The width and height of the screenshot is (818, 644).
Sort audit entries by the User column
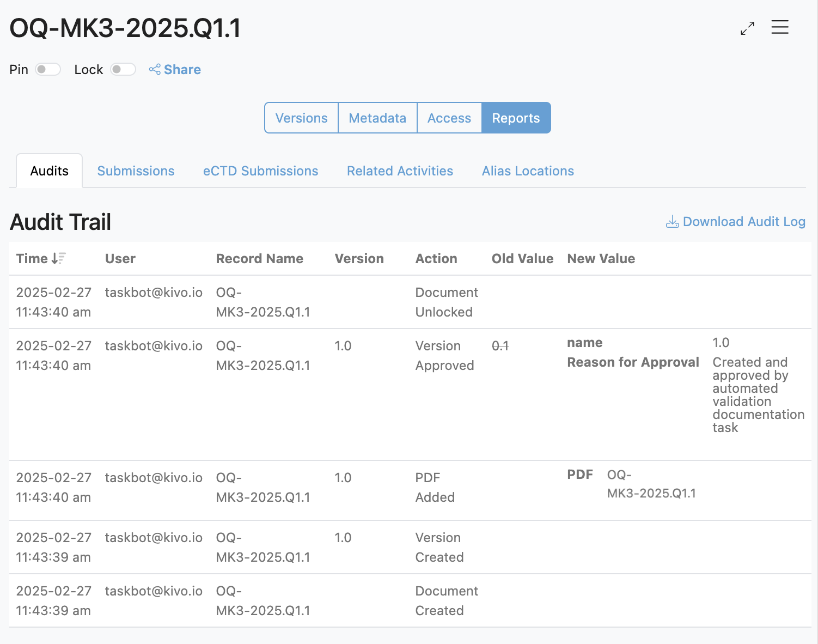pos(120,258)
